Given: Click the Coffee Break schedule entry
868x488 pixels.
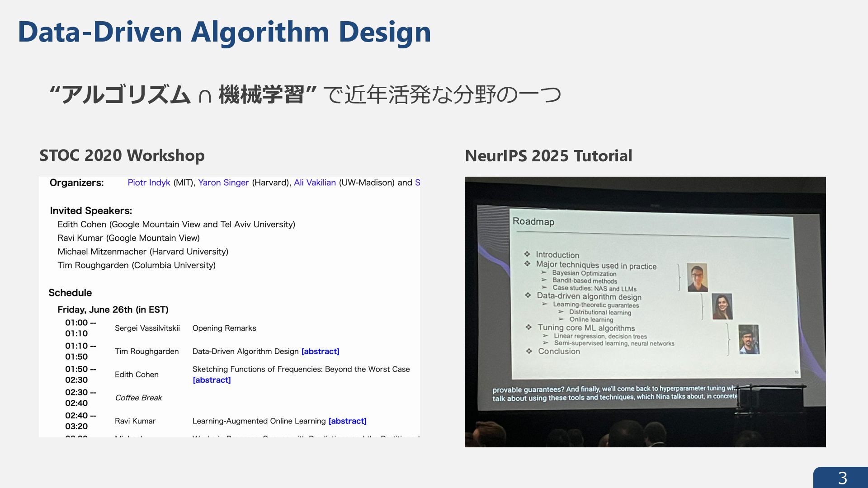Looking at the screenshot, I should click(138, 398).
